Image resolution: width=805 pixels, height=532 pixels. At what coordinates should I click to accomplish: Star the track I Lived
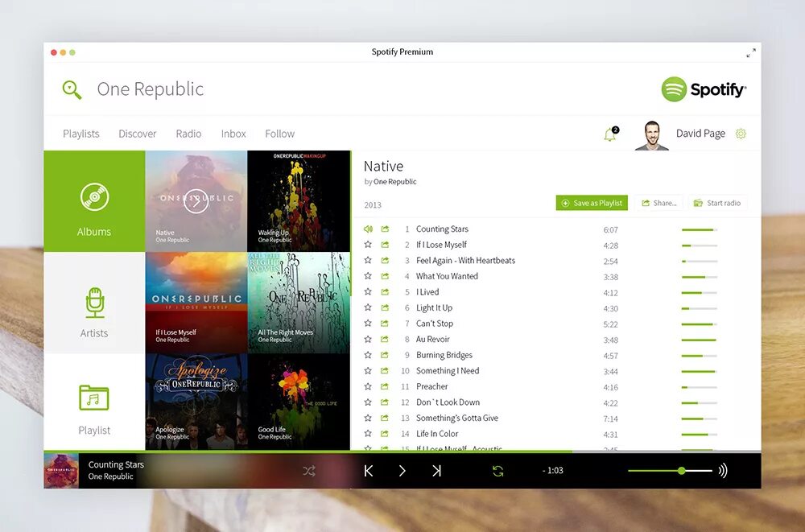pos(368,291)
